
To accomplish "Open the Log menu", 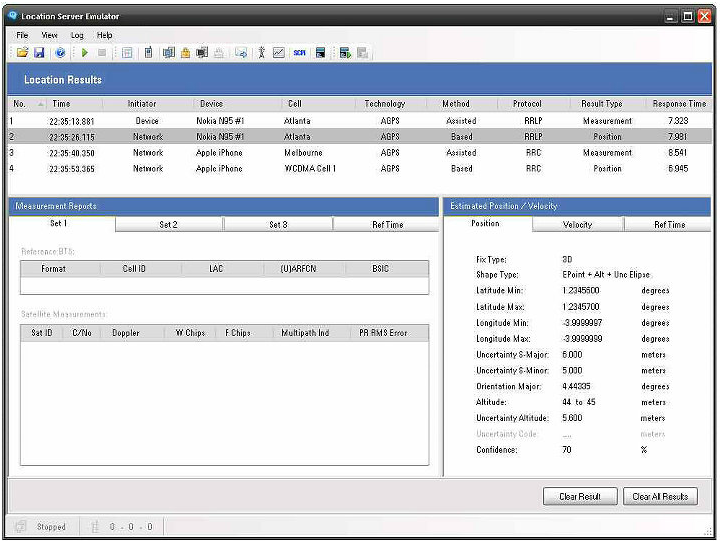I will tap(77, 35).
